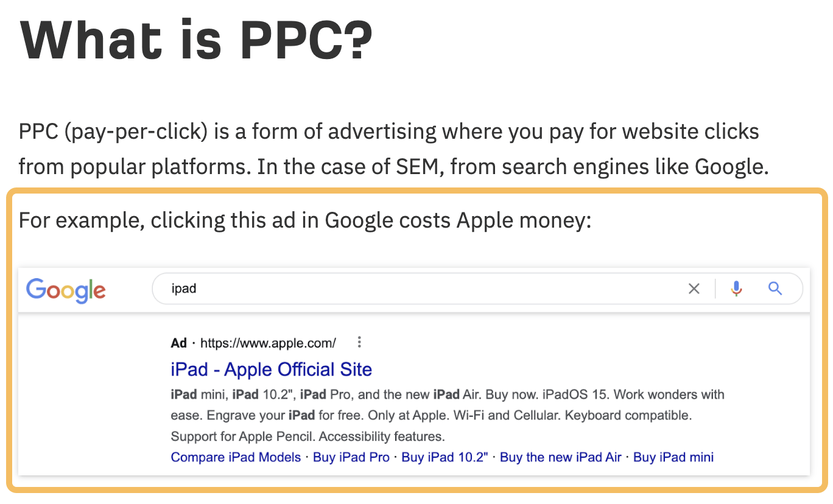Click the What is PPC? heading

[196, 38]
